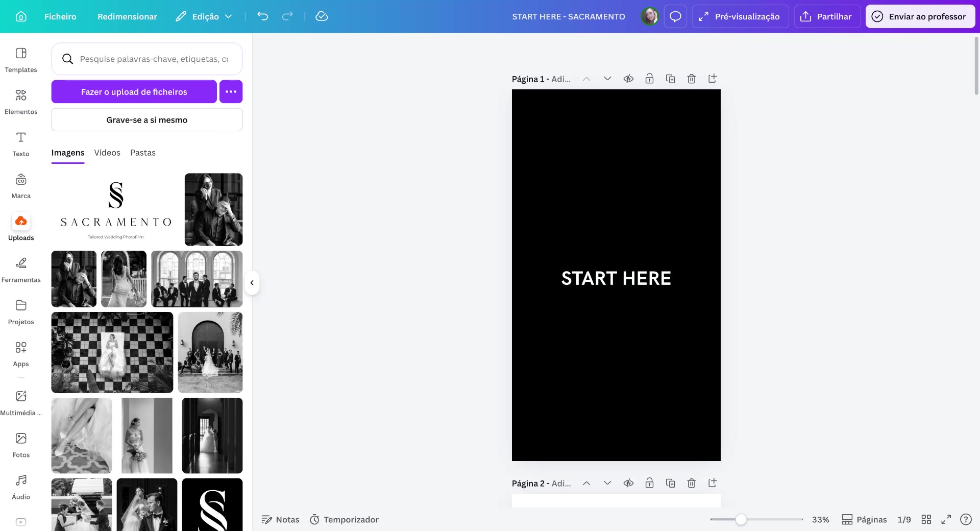980x531 pixels.
Task: Duplicate Página 1 using the copy icon
Action: [670, 79]
